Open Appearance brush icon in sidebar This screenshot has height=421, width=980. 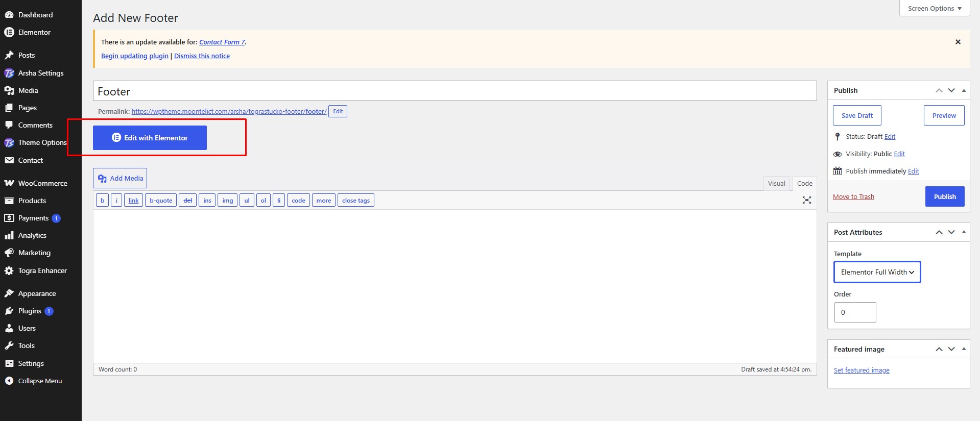pos(9,293)
